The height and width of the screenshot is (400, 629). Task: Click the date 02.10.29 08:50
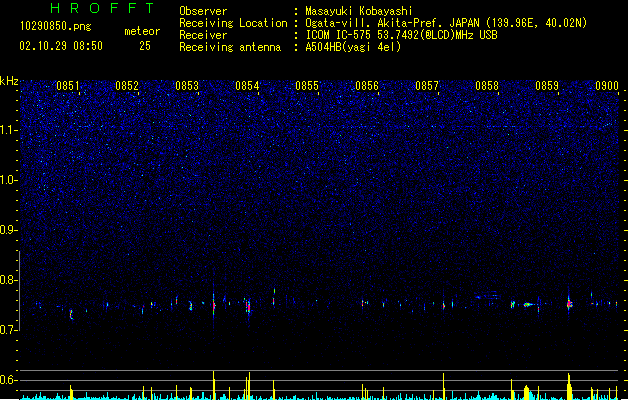click(61, 46)
